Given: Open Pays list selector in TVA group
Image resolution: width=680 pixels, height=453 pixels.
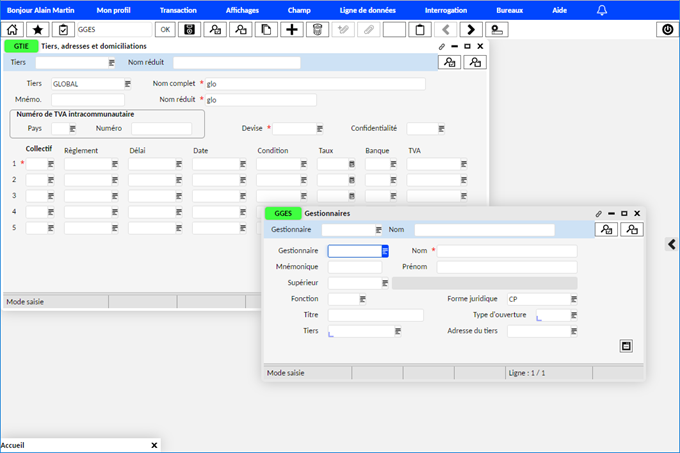Looking at the screenshot, I should (x=72, y=129).
